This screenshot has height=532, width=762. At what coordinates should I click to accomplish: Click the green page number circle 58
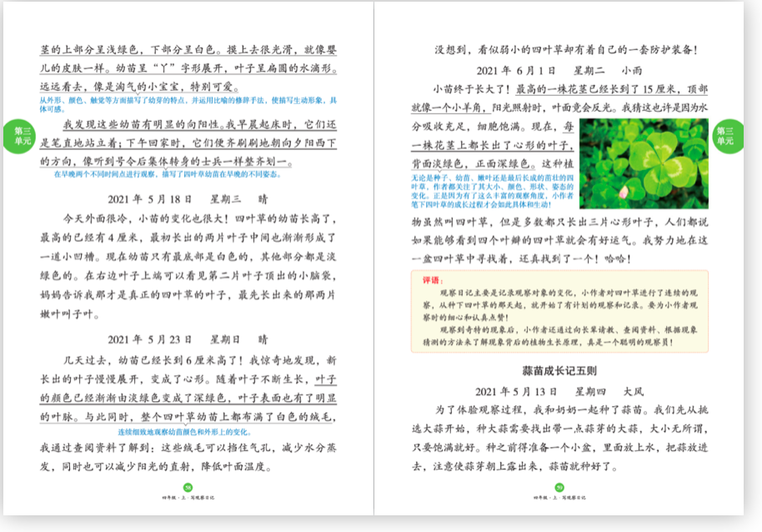[x=188, y=487]
